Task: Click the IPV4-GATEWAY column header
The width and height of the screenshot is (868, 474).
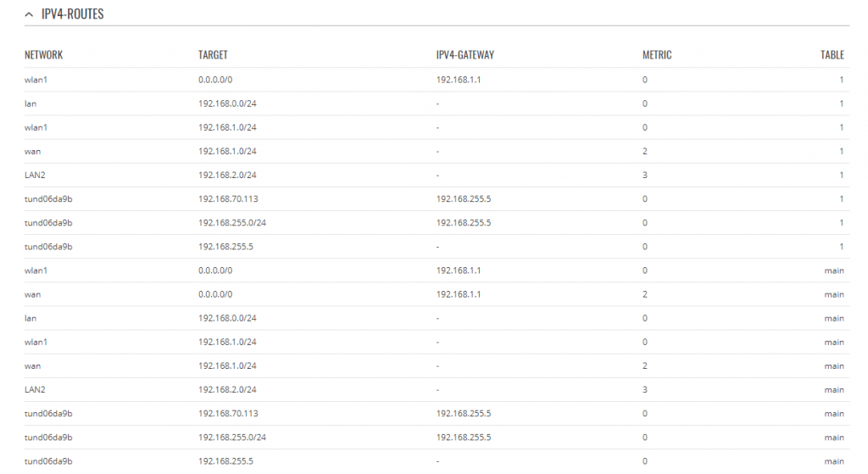Action: pos(465,55)
